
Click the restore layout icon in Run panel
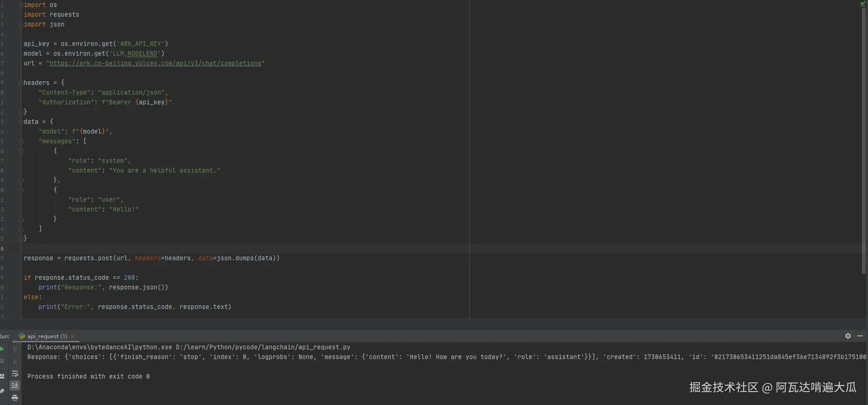click(x=2, y=376)
